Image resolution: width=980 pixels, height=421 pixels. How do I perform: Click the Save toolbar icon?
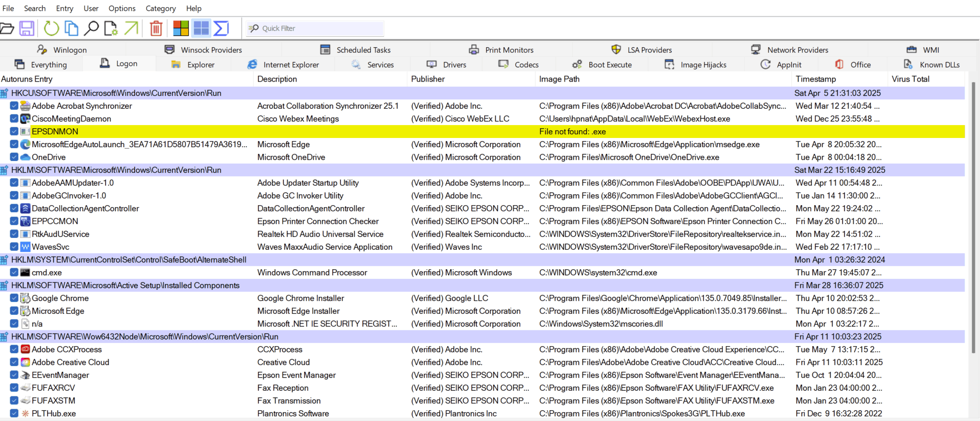point(27,28)
